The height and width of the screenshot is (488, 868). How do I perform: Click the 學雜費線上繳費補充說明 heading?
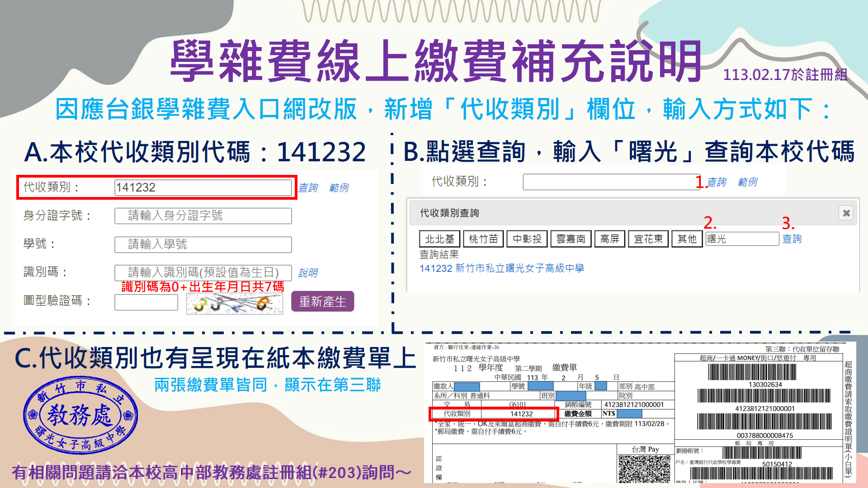[436, 61]
